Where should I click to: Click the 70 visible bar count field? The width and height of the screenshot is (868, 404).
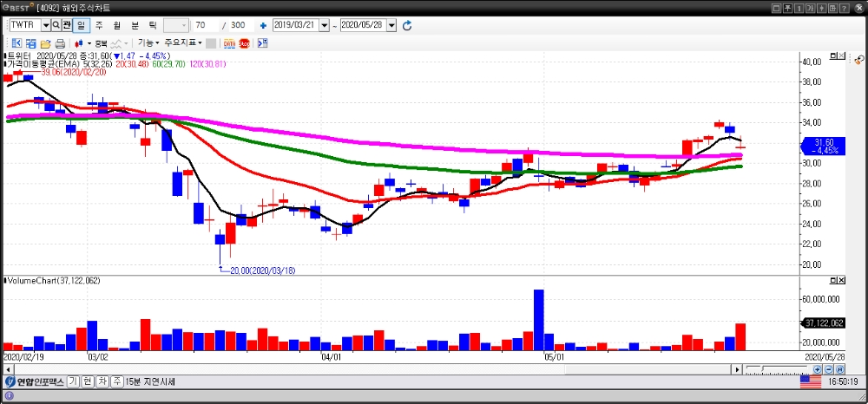tap(206, 25)
